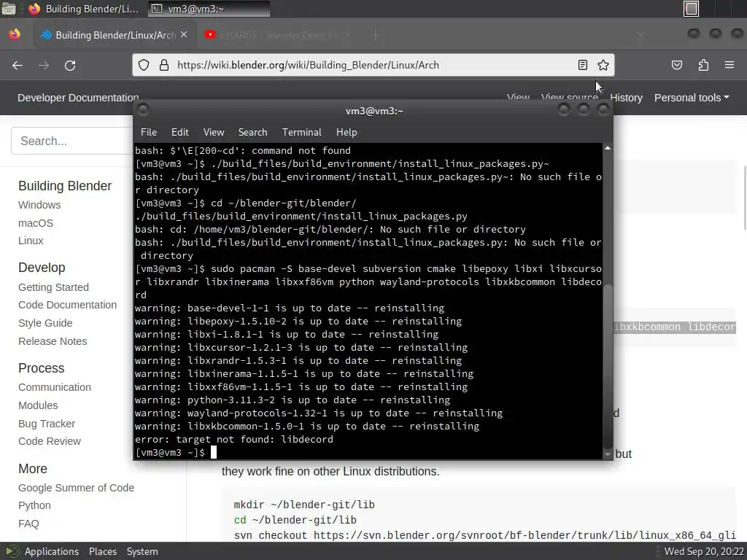This screenshot has width=747, height=560.
Task: Click the Firefox forward arrow
Action: pos(44,65)
